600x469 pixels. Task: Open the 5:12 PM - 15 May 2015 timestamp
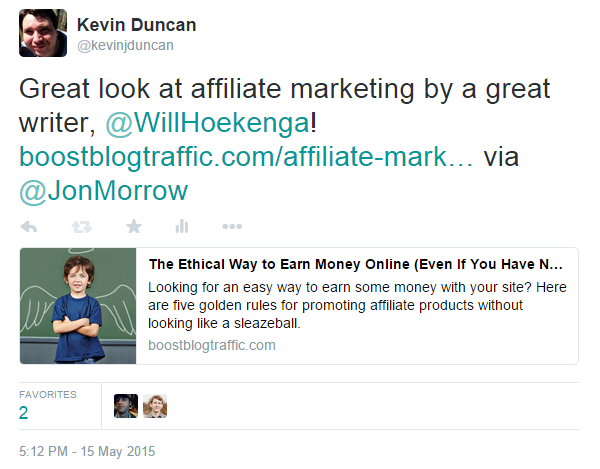tap(87, 451)
